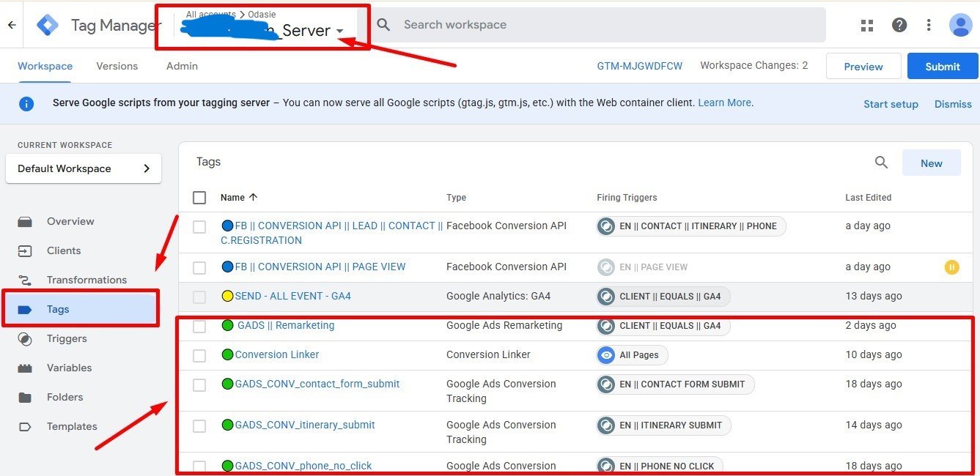Check the GADS || Remarketing row checkbox
The image size is (980, 476).
199,327
